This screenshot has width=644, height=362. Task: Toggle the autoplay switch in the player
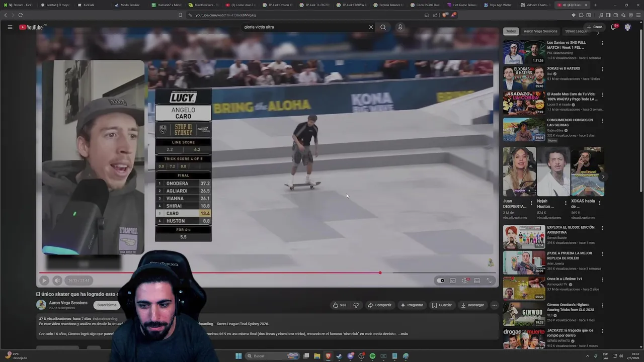441,281
